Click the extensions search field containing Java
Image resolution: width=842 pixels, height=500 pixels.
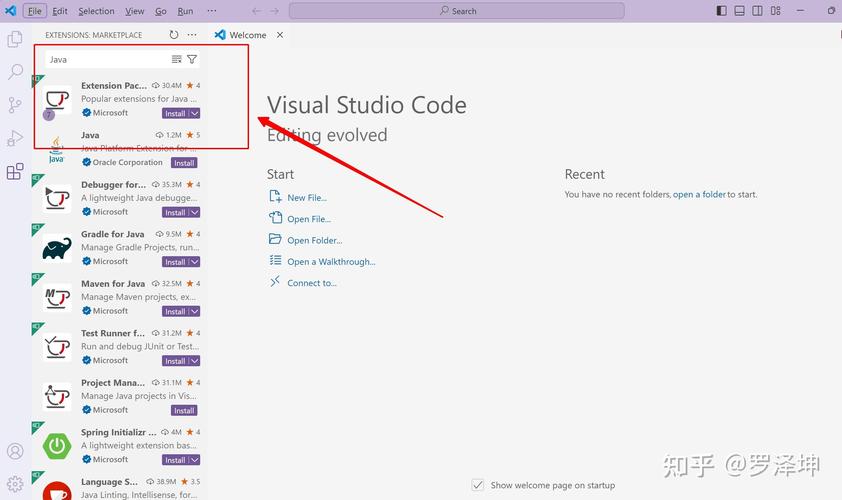(x=105, y=59)
